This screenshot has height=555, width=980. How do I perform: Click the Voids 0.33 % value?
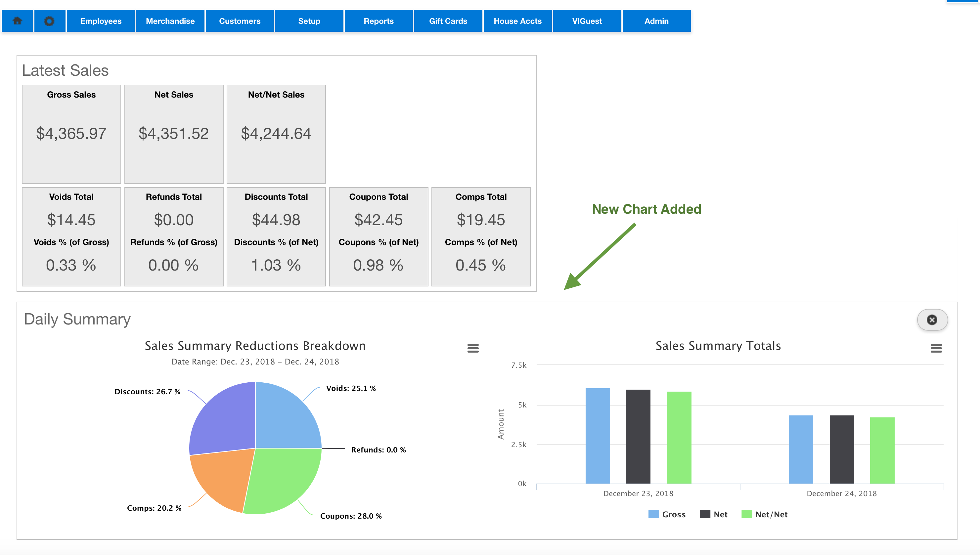71,265
